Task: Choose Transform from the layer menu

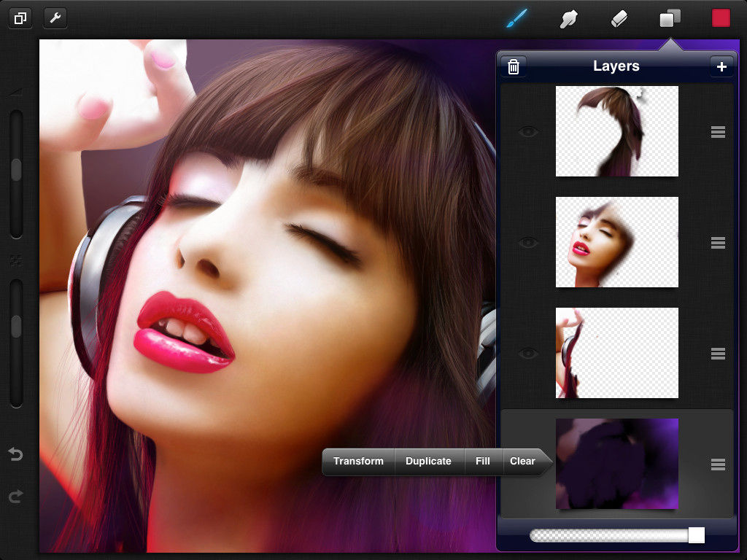Action: pos(358,461)
